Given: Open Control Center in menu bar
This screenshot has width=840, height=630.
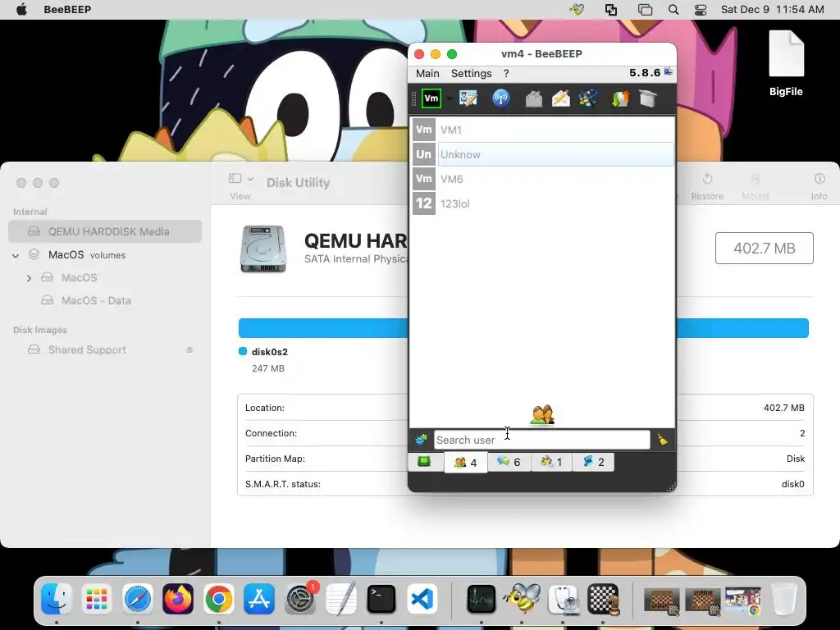Looking at the screenshot, I should (x=701, y=10).
